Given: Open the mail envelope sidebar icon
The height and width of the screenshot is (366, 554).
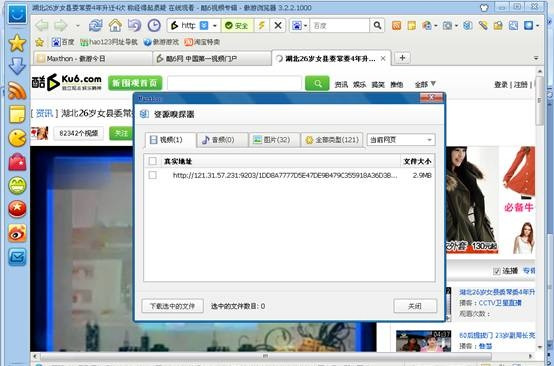Looking at the screenshot, I should [17, 257].
